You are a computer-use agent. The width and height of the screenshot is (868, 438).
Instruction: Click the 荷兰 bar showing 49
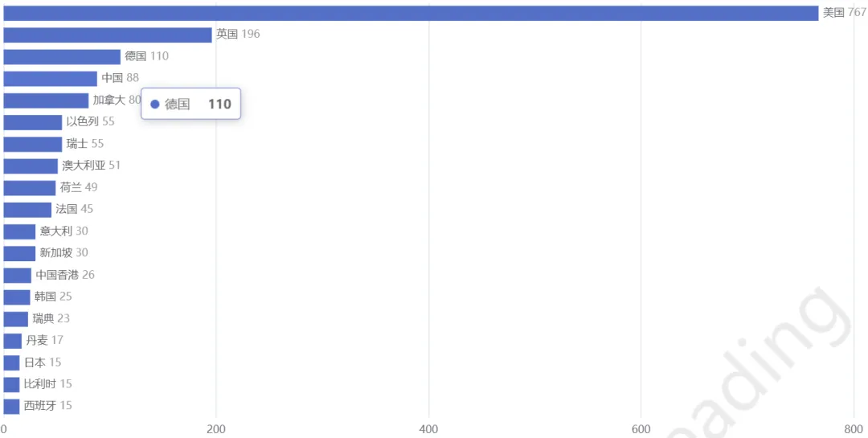[30, 188]
